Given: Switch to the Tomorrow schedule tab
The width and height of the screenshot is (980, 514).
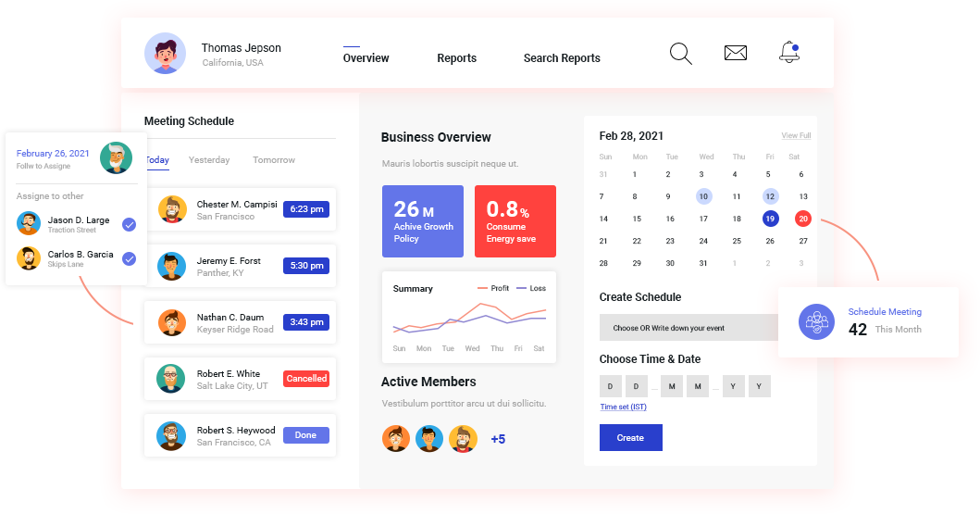Looking at the screenshot, I should click(274, 160).
